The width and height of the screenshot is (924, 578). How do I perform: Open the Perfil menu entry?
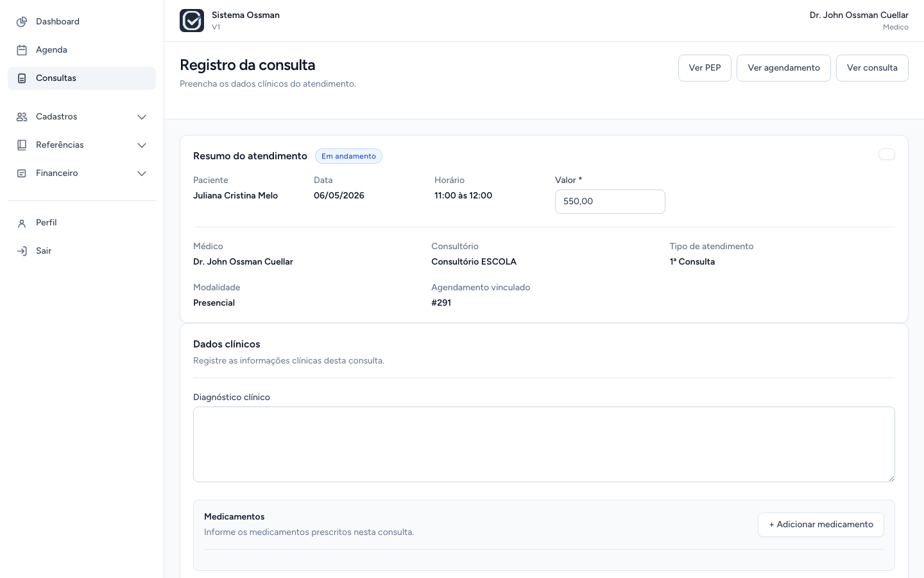click(81, 223)
